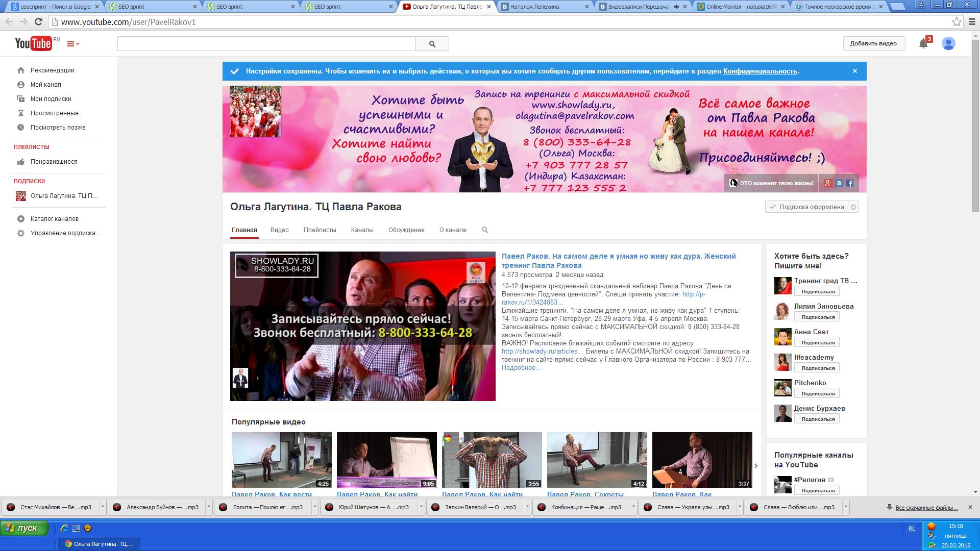Open Просмотренные history item
This screenshot has width=980, height=551.
pos(54,113)
